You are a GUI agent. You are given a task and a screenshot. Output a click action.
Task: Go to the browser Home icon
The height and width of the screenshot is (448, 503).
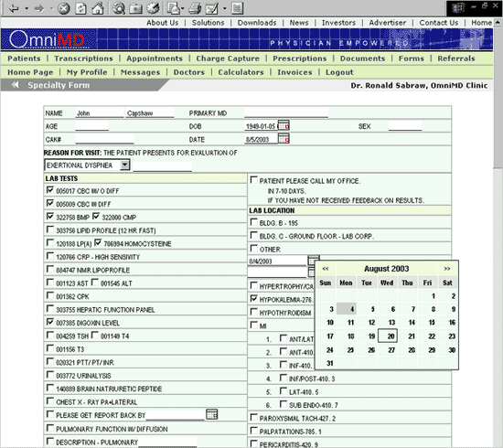coord(98,8)
